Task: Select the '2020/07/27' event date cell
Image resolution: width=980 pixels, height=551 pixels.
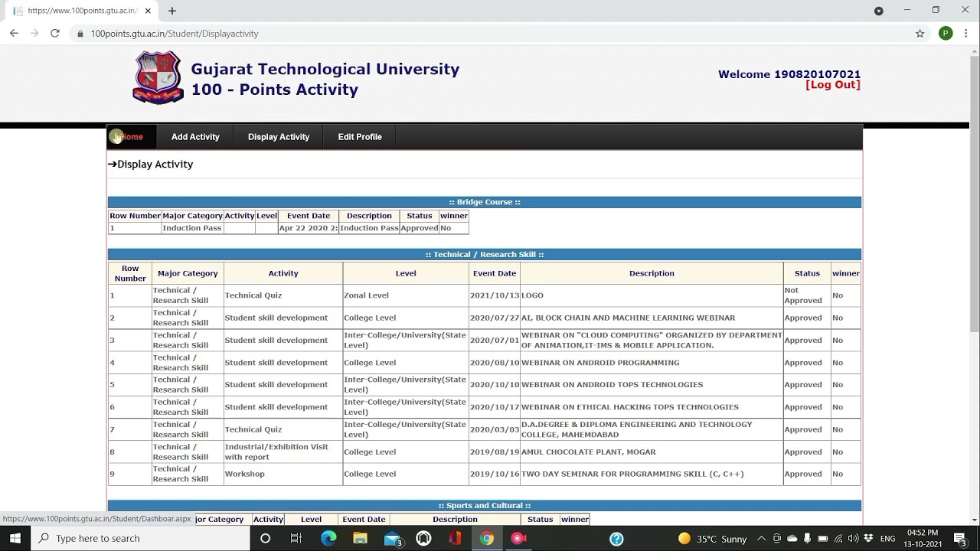Action: pyautogui.click(x=495, y=318)
